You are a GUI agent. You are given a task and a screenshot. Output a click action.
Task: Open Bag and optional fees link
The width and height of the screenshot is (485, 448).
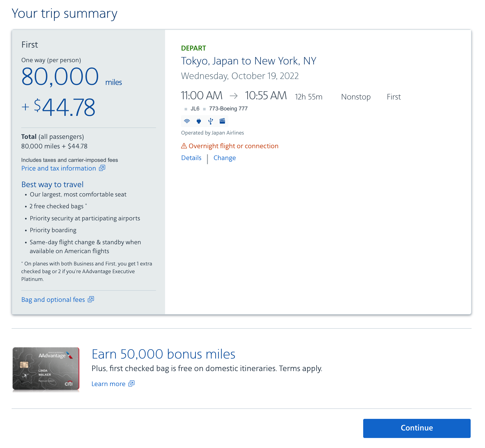pyautogui.click(x=53, y=300)
